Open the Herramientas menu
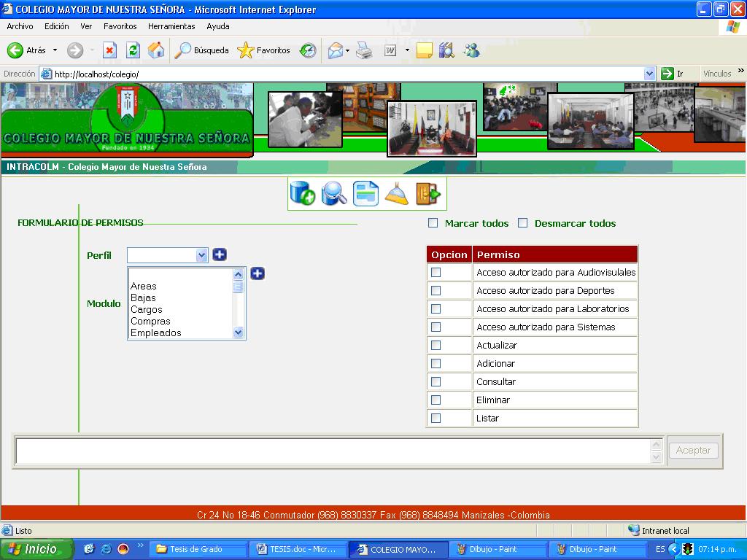Image resolution: width=747 pixels, height=560 pixels. [171, 26]
